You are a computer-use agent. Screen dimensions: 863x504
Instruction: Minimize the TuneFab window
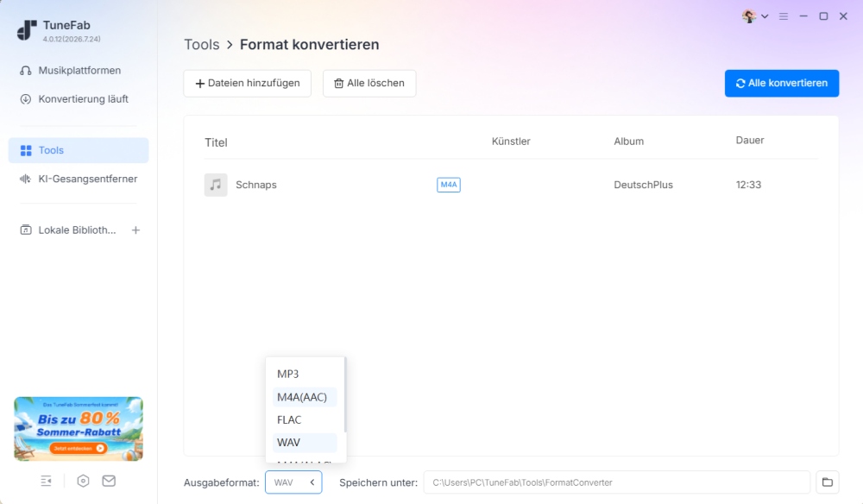803,16
